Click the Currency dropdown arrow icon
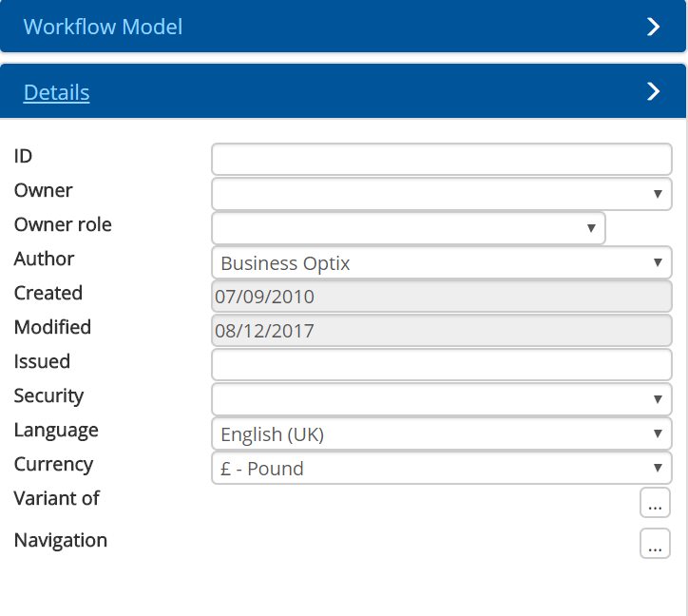This screenshot has width=688, height=616. [658, 469]
